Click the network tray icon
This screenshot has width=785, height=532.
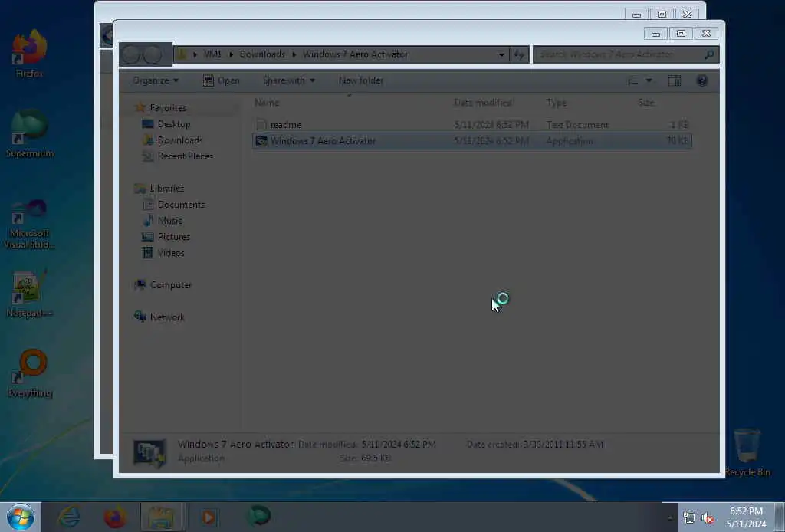coord(689,518)
